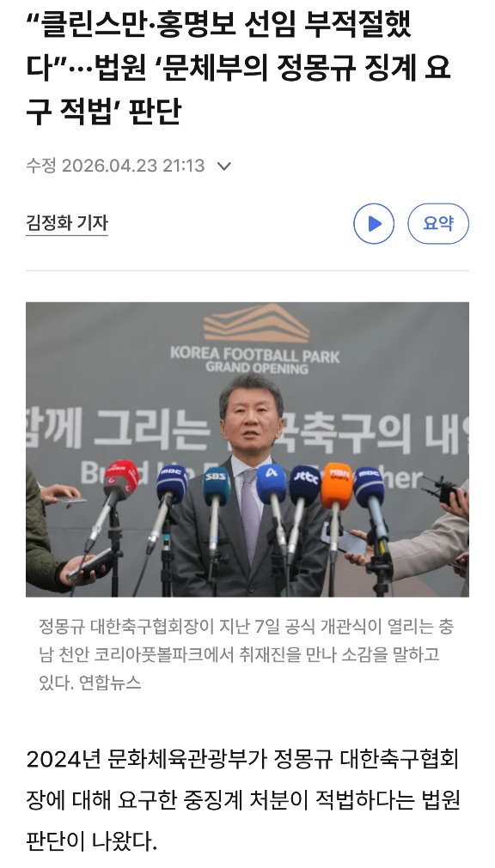
Task: Expand the date chevron next to 수정 2026.04.23
Action: (x=224, y=166)
